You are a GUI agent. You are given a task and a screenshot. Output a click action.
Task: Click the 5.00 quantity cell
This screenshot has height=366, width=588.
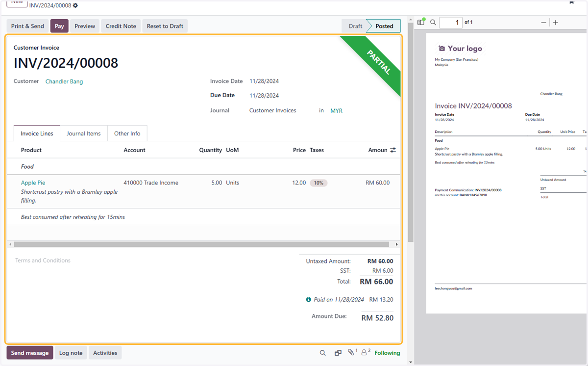(x=217, y=183)
